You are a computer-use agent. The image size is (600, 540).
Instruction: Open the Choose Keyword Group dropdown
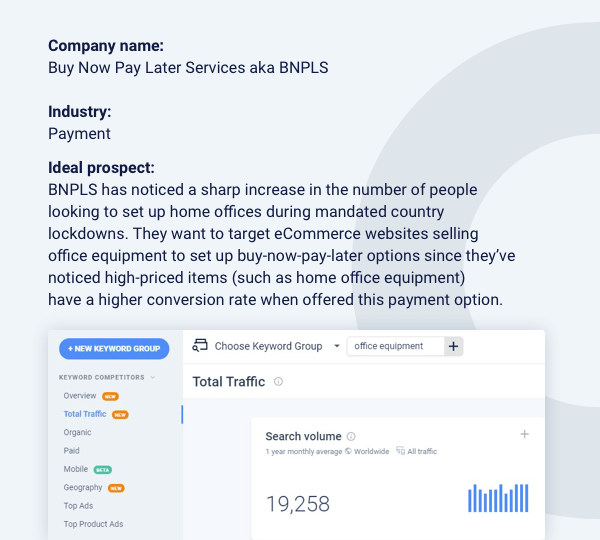point(337,346)
